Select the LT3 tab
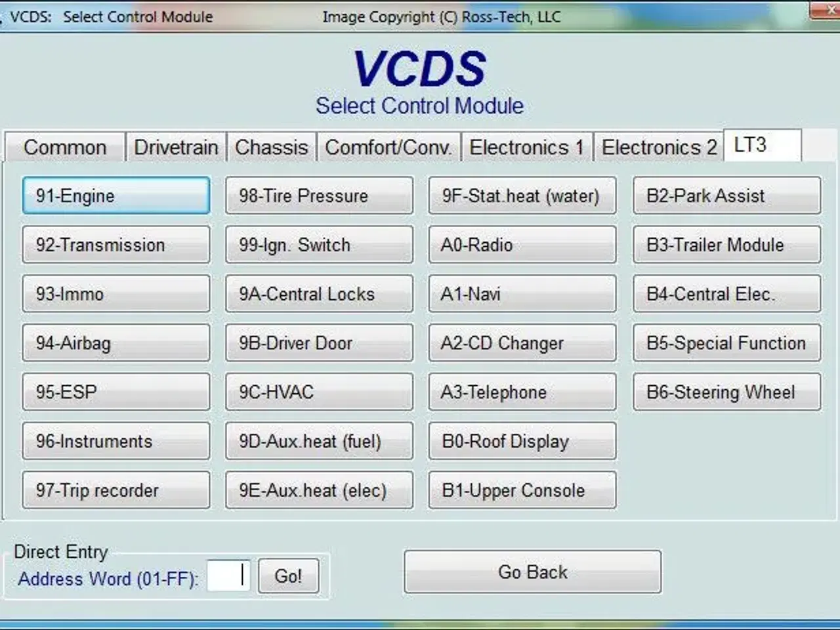 tap(763, 144)
